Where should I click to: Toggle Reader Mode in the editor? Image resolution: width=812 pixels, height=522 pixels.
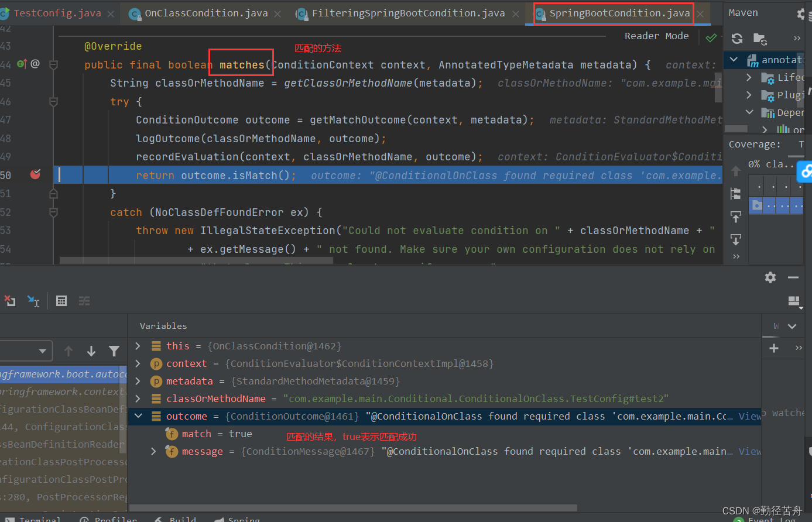point(657,36)
